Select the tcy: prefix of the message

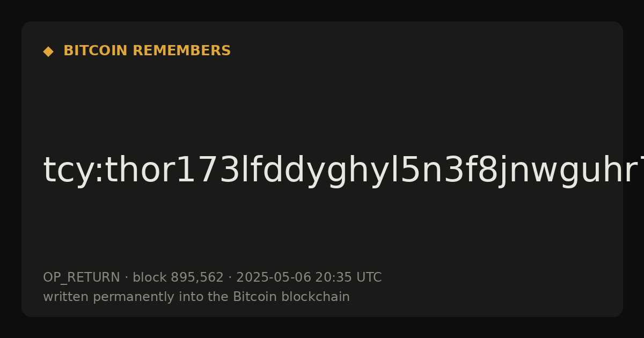click(65, 171)
